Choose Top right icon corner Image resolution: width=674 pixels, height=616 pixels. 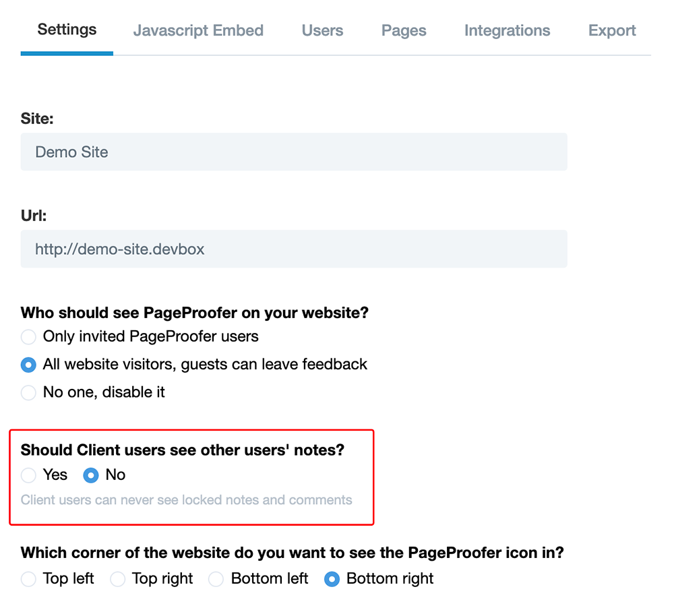tap(118, 579)
